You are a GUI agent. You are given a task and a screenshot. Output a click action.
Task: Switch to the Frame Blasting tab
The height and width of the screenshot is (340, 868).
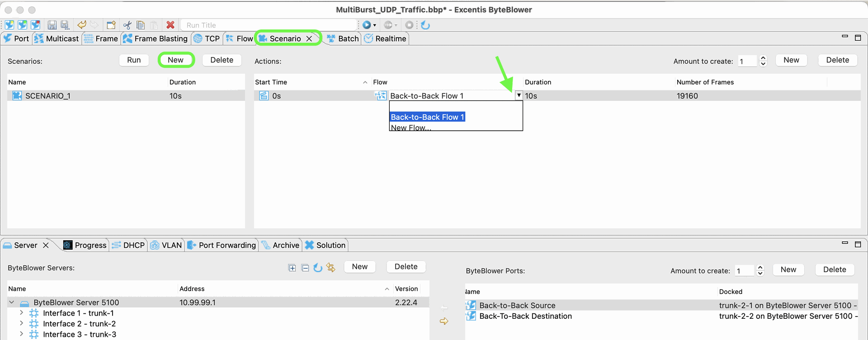[156, 38]
